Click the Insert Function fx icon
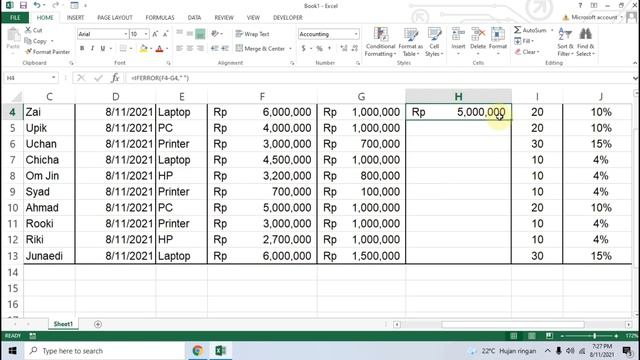This screenshot has width=640, height=360. tap(116, 78)
